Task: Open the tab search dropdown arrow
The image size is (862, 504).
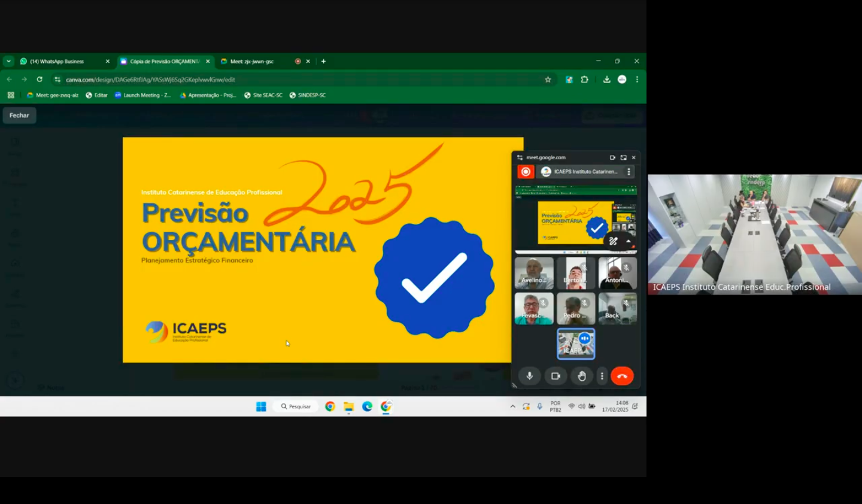Action: [x=8, y=61]
